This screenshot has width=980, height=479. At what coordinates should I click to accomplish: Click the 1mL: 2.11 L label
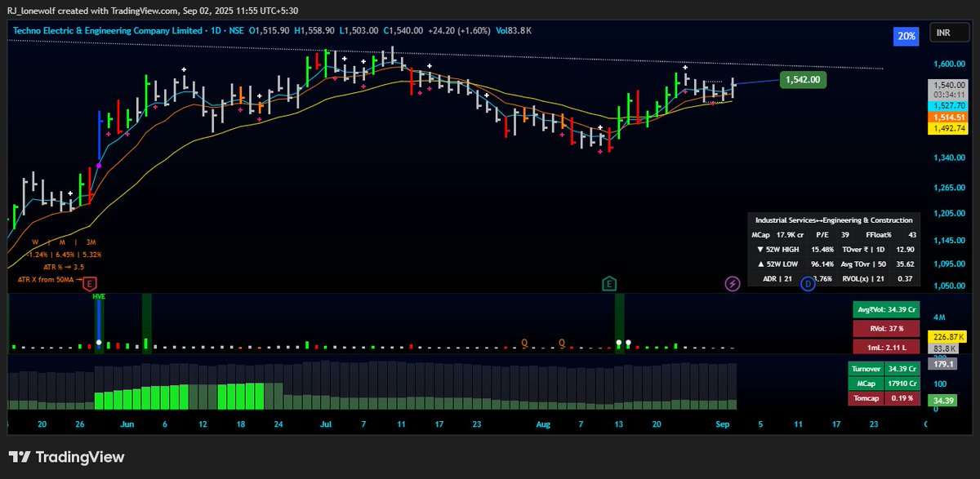[885, 348]
